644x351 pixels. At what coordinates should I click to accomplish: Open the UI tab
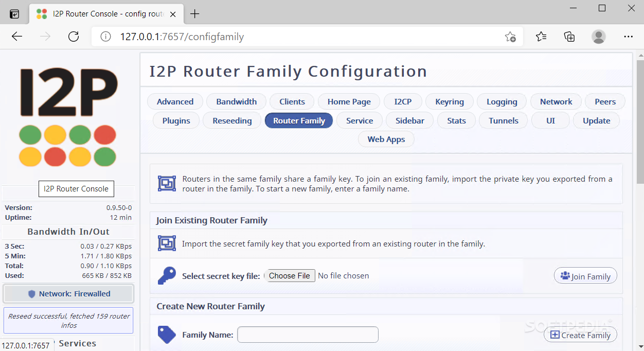click(550, 121)
